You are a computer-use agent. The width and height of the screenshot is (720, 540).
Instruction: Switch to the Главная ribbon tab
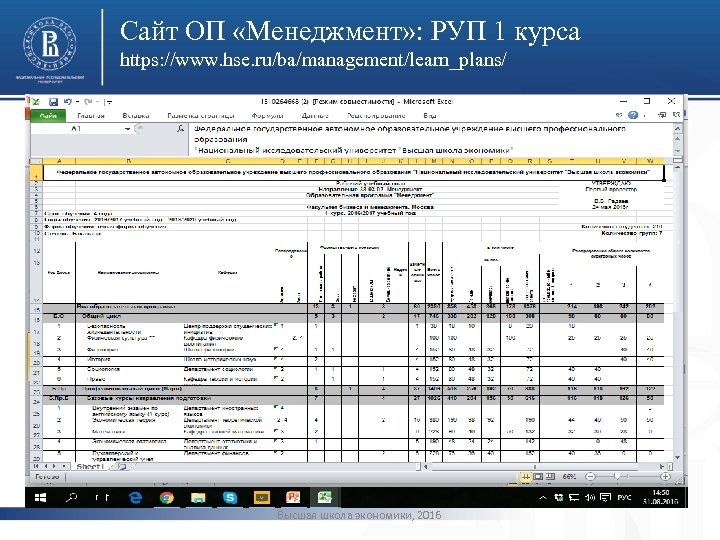coord(91,116)
